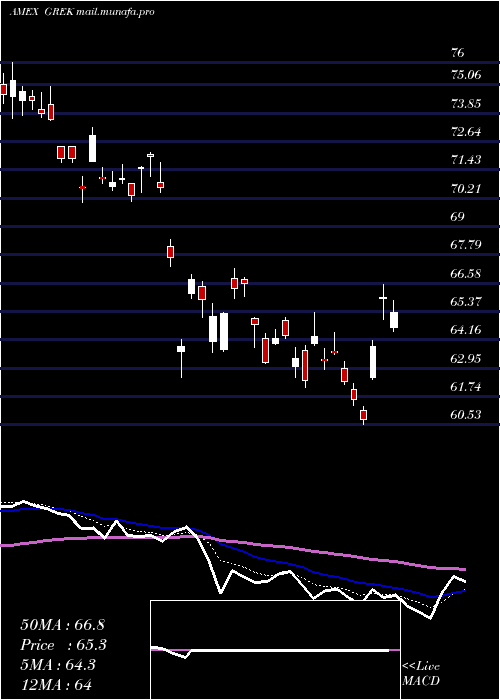Click the AMEX GREK mail.munafa.pro title text
The image size is (500, 700).
coord(82,12)
